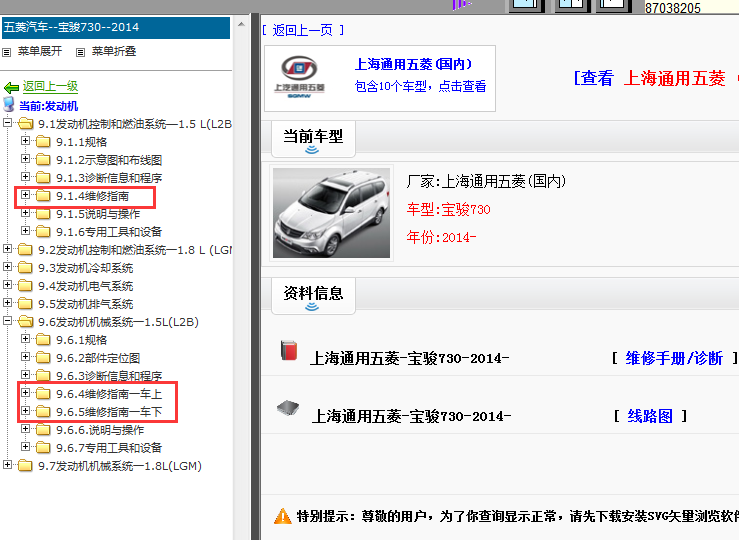
Task: Click the 菜单展开 list icon
Action: coord(7,52)
